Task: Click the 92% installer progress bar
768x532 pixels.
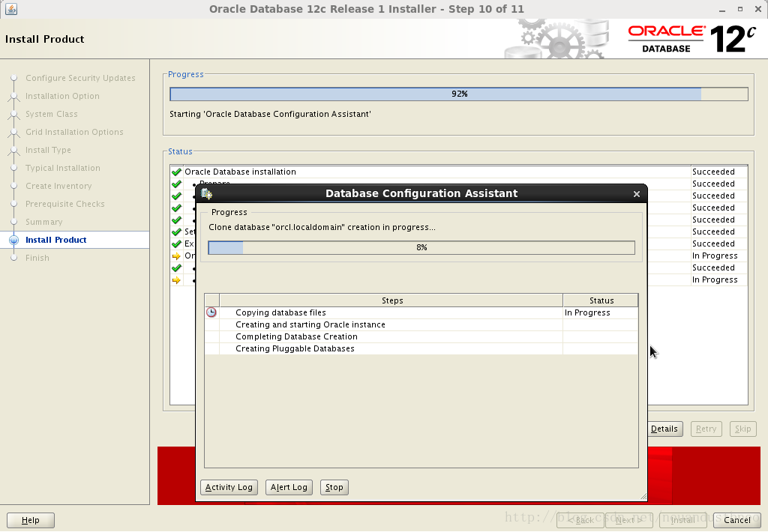Action: click(459, 94)
